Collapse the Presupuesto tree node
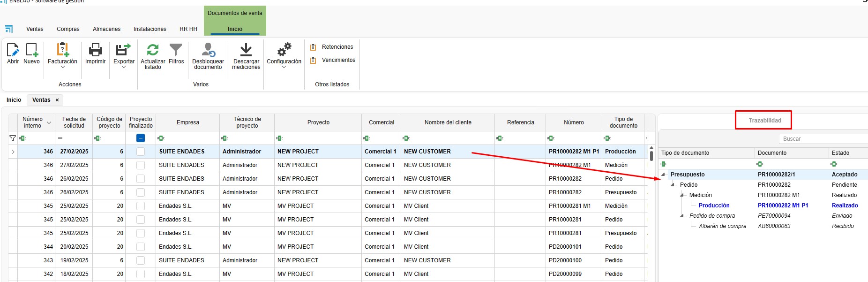 (663, 175)
